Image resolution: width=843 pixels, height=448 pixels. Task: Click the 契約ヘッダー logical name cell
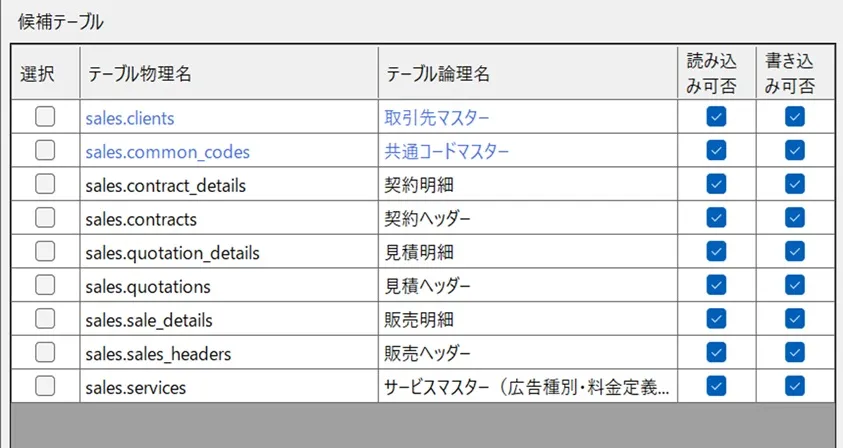coord(528,218)
